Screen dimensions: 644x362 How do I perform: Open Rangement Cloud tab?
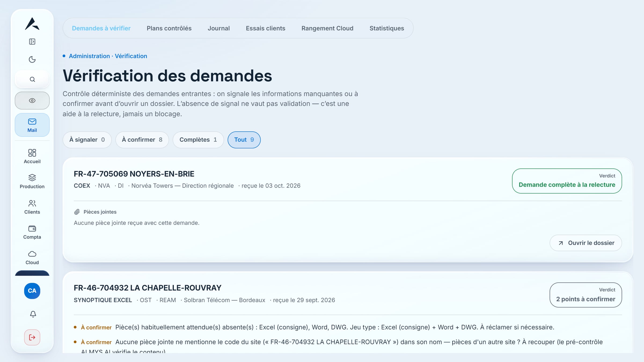[327, 28]
